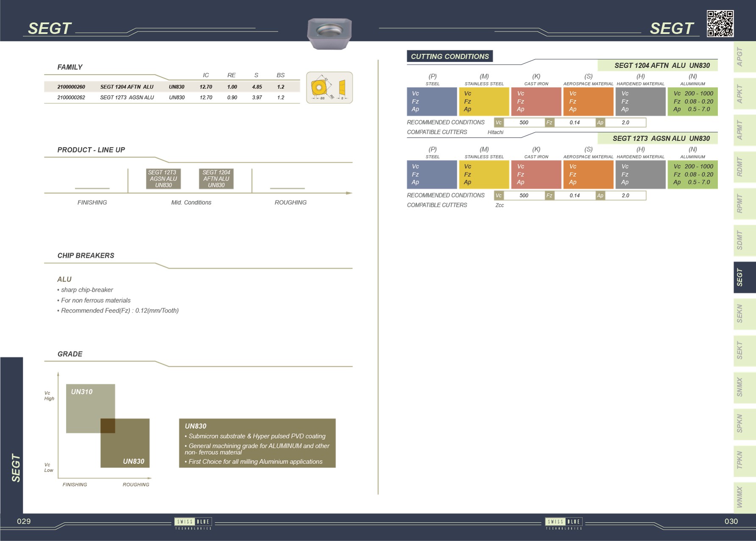Select the SEGT 12T3 AGSN ALU table row
The width and height of the screenshot is (756, 541).
tap(172, 98)
